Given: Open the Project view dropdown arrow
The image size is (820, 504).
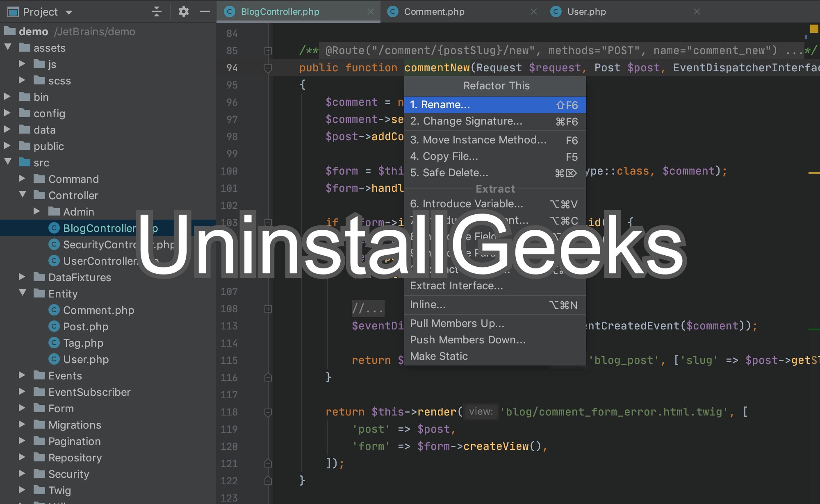Looking at the screenshot, I should tap(69, 12).
